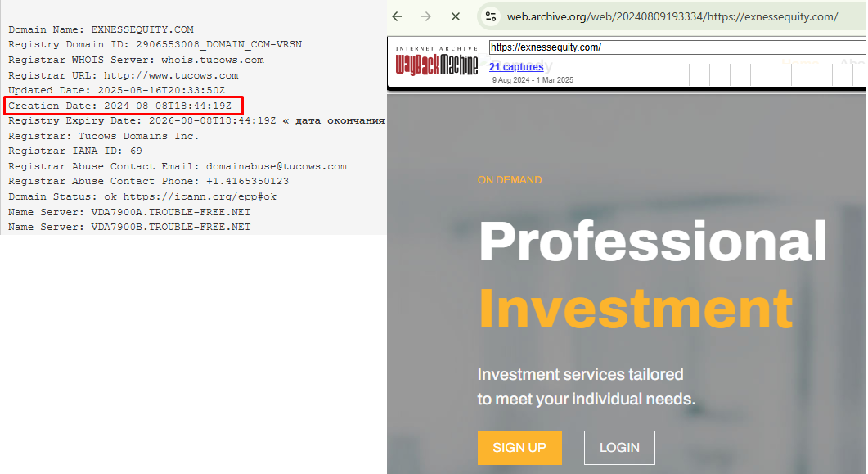Click the browser back arrow

click(x=397, y=16)
